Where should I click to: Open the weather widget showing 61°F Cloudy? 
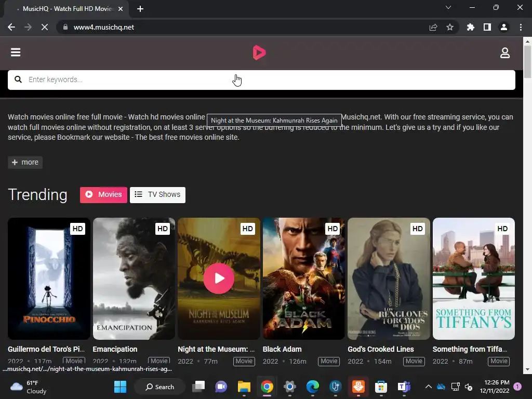point(29,387)
